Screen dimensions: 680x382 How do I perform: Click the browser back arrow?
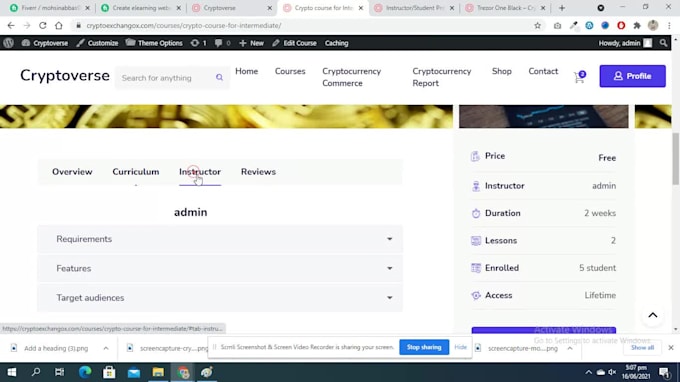click(11, 26)
